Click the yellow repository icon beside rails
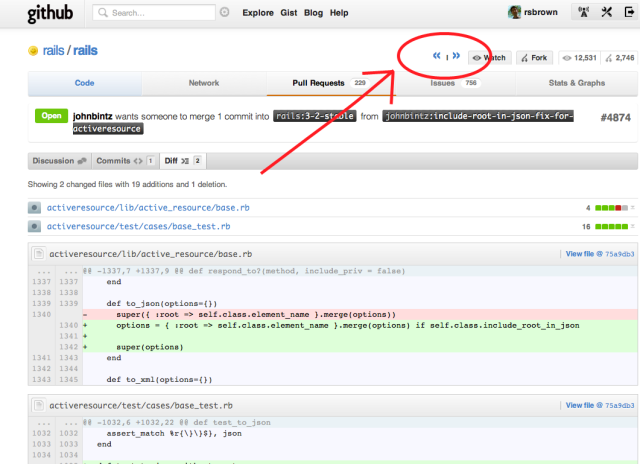 click(x=33, y=51)
